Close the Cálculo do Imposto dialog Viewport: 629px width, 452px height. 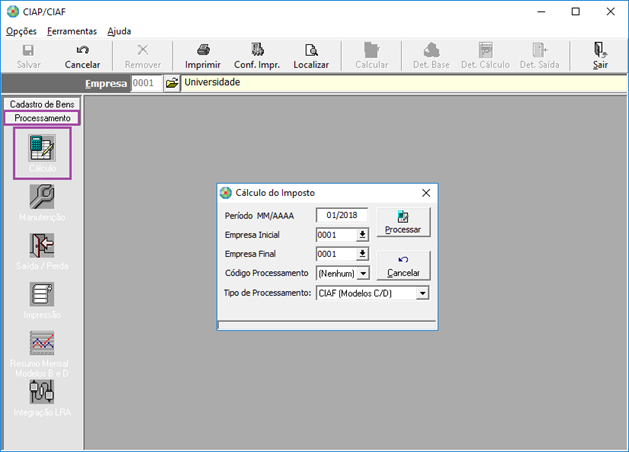click(426, 193)
